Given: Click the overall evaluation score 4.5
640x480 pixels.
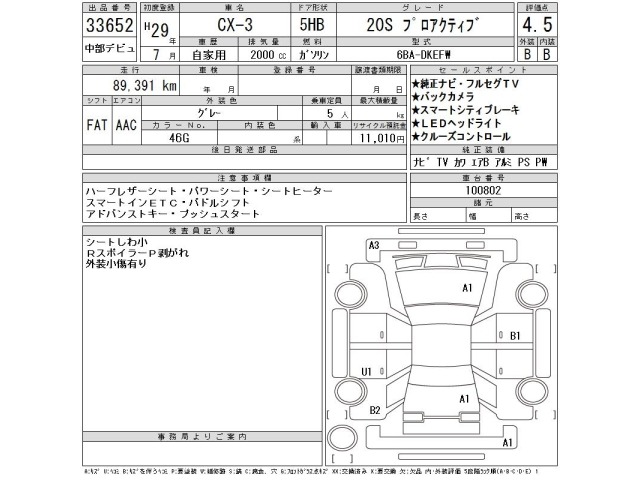Looking at the screenshot, I should 537,24.
